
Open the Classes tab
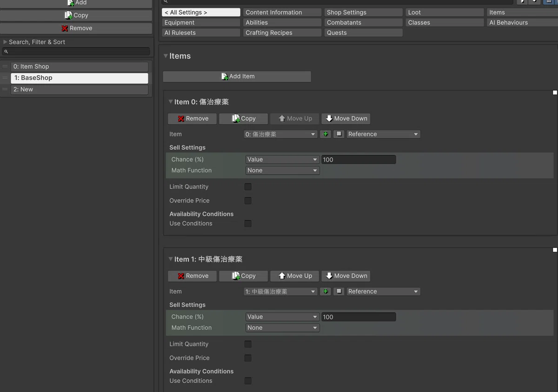(445, 23)
